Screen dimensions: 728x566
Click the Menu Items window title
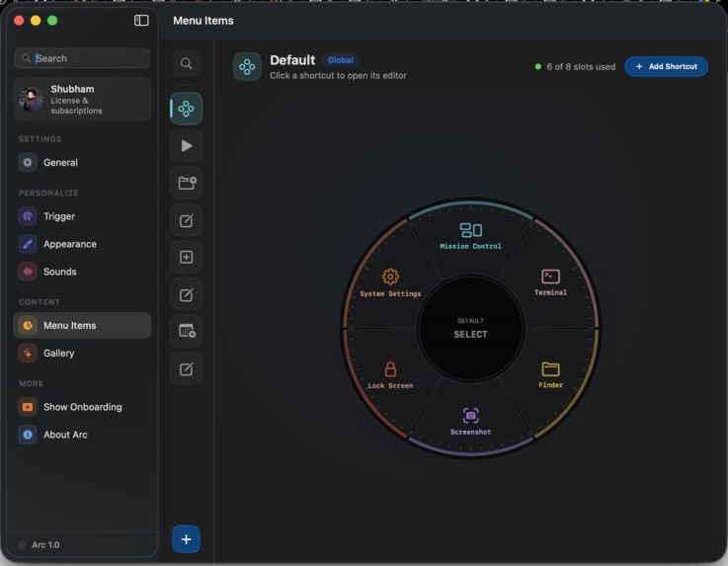point(203,21)
